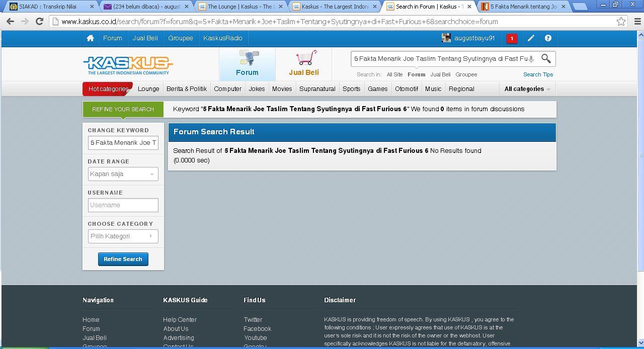
Task: Click the Refine Search button
Action: [123, 259]
